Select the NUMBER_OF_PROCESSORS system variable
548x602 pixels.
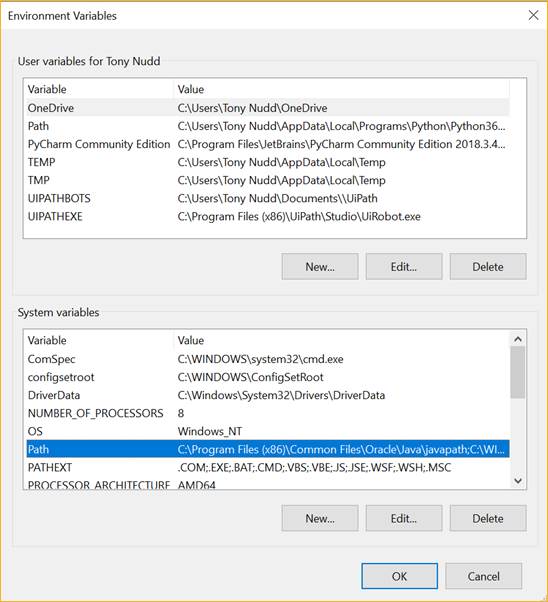coord(268,413)
